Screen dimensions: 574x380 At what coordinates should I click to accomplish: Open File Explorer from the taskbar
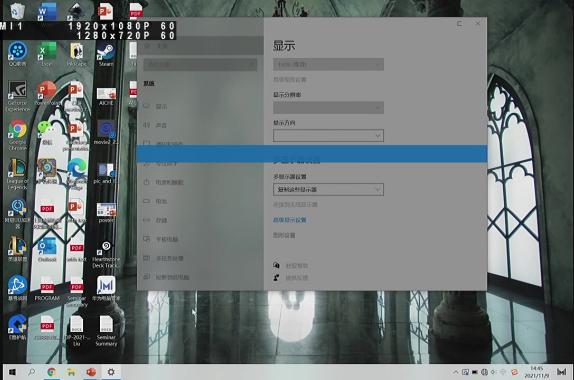71,372
